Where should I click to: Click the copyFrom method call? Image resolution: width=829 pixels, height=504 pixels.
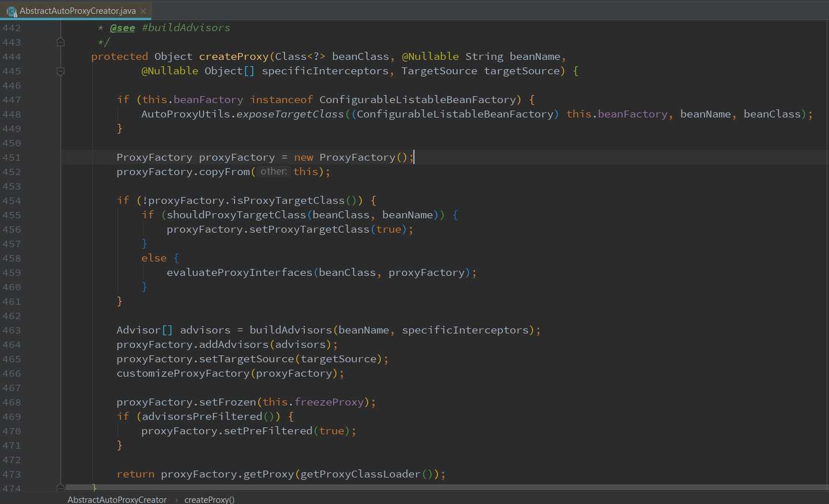coord(224,172)
